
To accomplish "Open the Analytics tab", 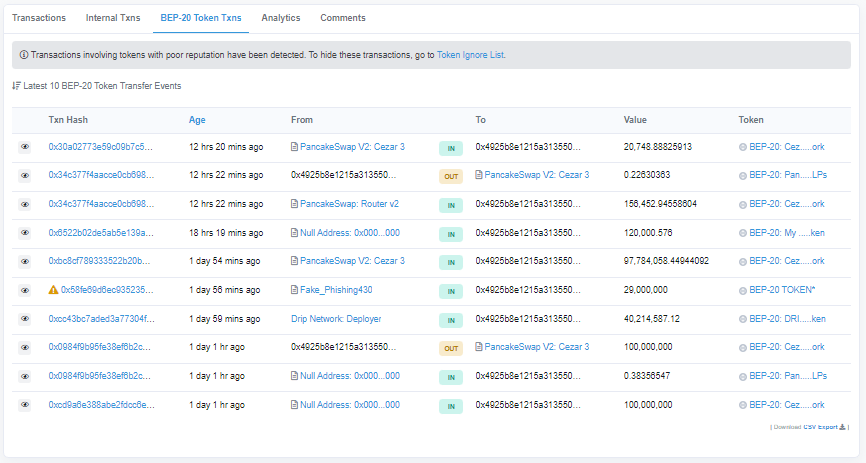I will coord(281,18).
